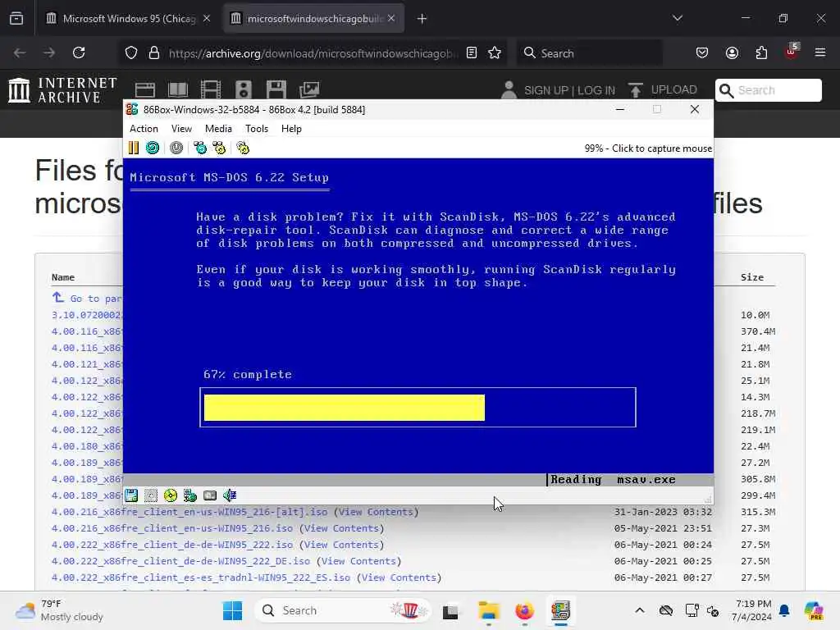Click the gray hard disk status icon

coord(210,495)
